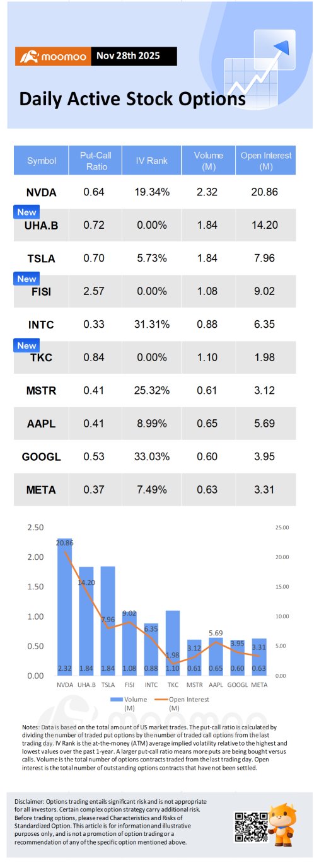The image size is (319, 868).
Task: Select the Symbol column header
Action: 42,161
